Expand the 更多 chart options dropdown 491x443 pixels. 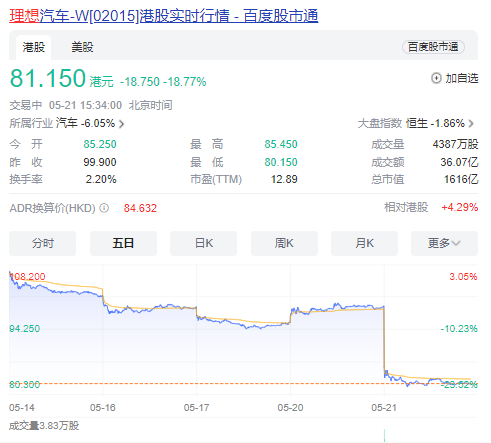click(x=444, y=243)
